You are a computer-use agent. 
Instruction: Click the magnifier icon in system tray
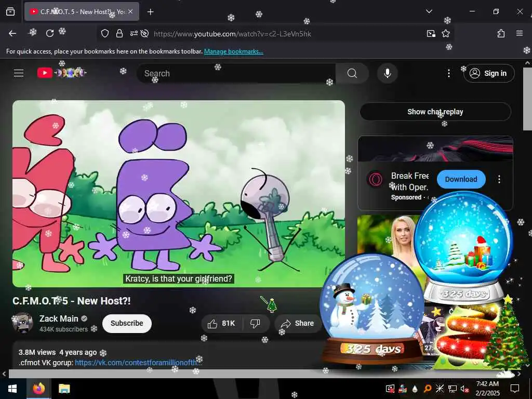tap(428, 389)
